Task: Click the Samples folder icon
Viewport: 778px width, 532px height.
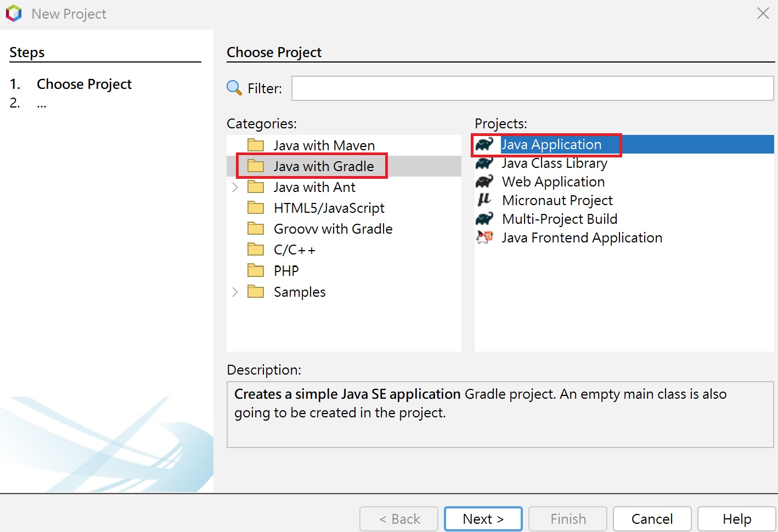Action: [256, 291]
